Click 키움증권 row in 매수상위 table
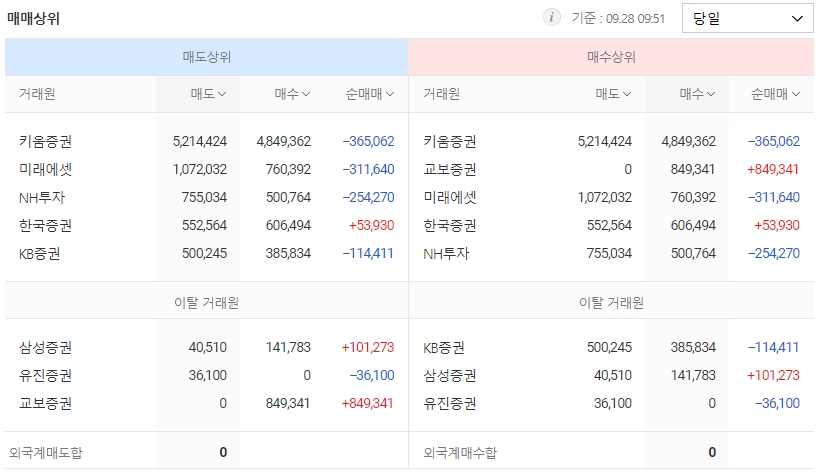The width and height of the screenshot is (820, 475). (x=611, y=141)
